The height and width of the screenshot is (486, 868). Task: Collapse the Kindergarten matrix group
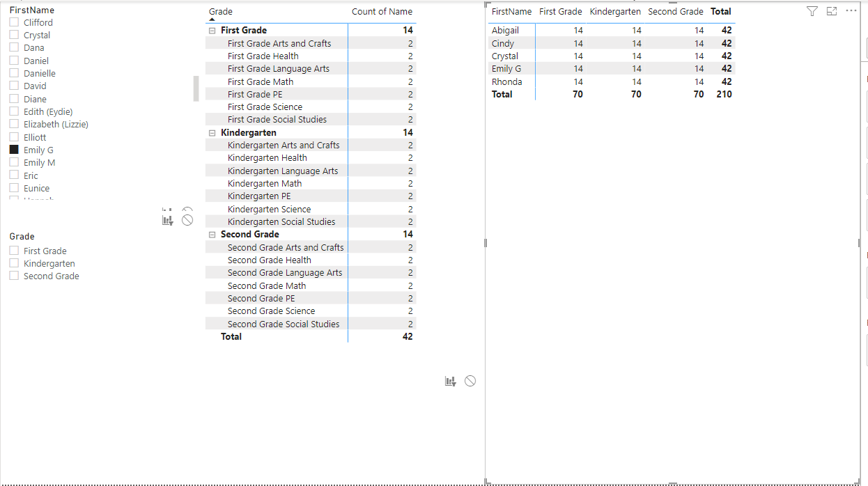(212, 132)
